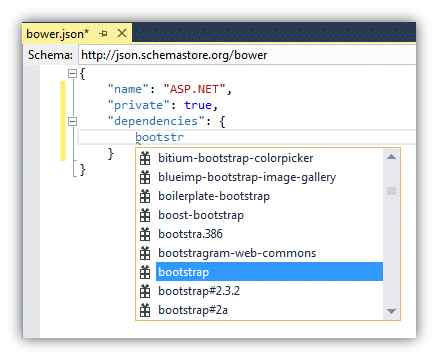Viewport: 438px width, 360px height.
Task: Click the "dependencies" property key
Action: 156,121
